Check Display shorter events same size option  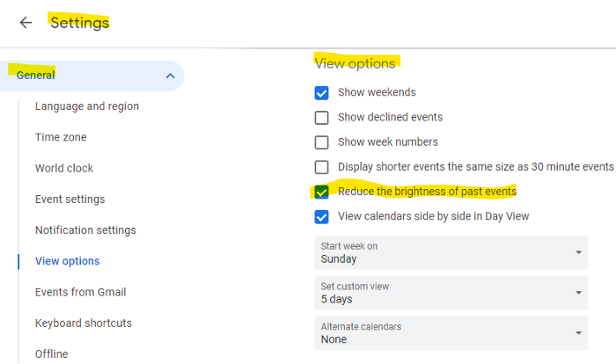click(x=322, y=167)
